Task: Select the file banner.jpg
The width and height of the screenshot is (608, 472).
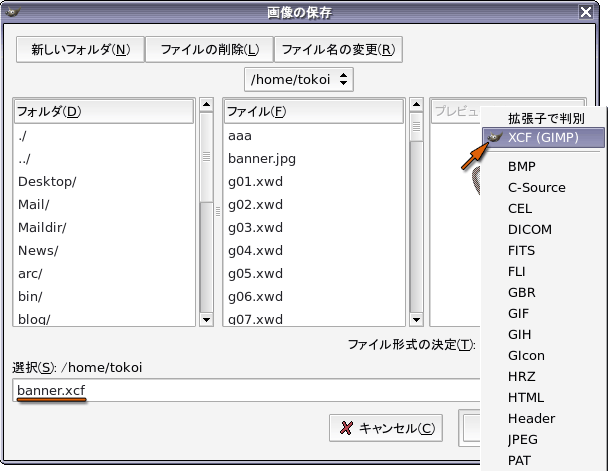Action: pos(314,159)
